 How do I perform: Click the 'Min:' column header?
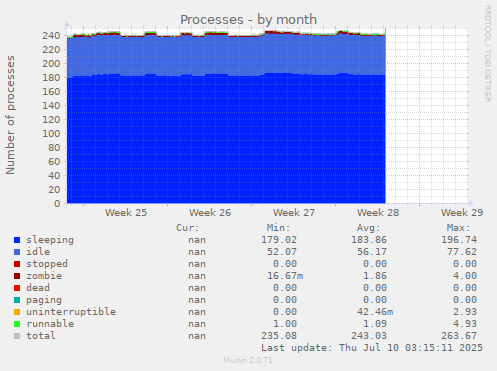tap(278, 228)
